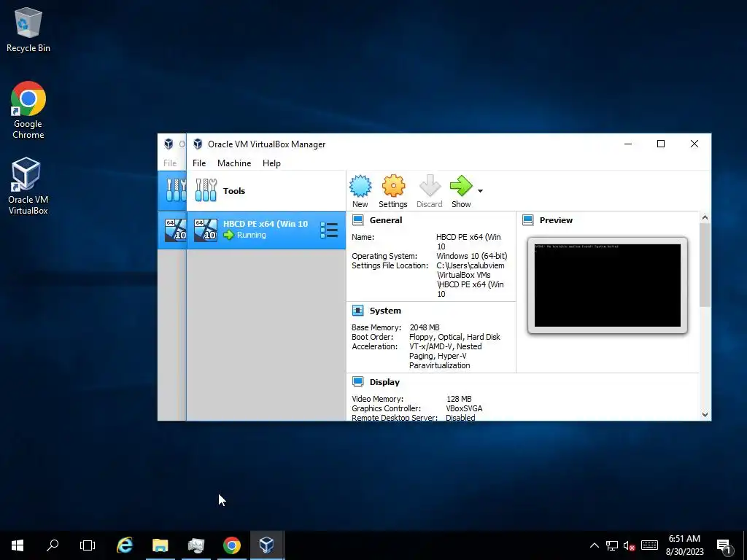Click the network tray icon
This screenshot has width=747, height=560.
pyautogui.click(x=612, y=545)
